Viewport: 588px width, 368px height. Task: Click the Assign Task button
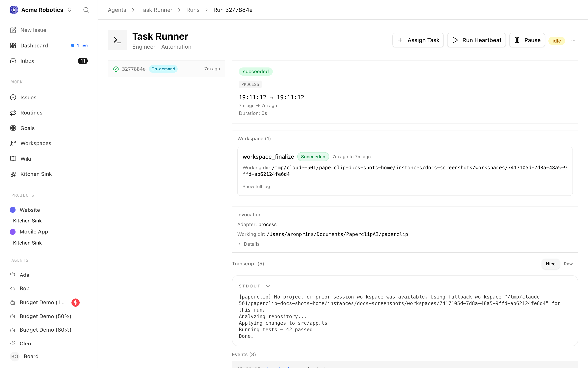418,40
